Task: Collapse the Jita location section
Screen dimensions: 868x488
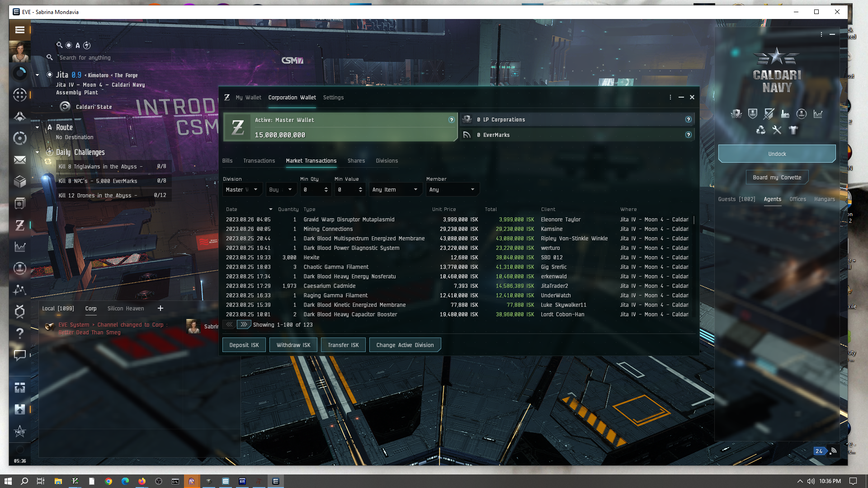Action: point(38,75)
